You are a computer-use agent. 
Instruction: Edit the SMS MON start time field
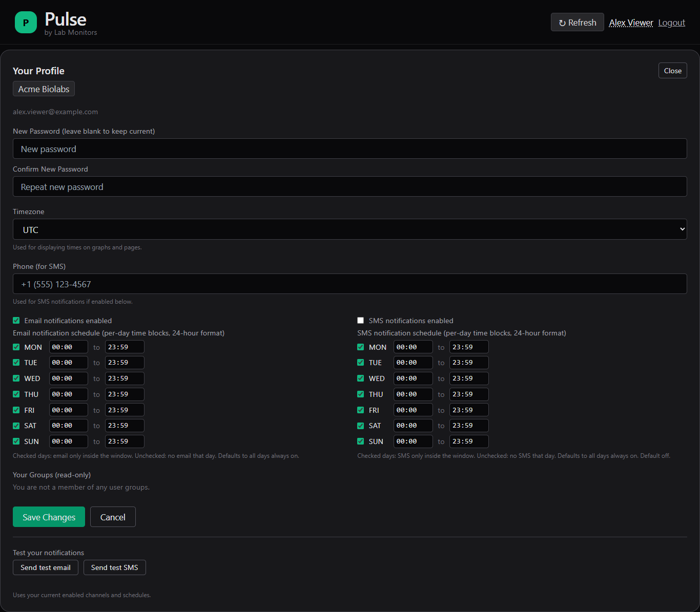(x=413, y=347)
